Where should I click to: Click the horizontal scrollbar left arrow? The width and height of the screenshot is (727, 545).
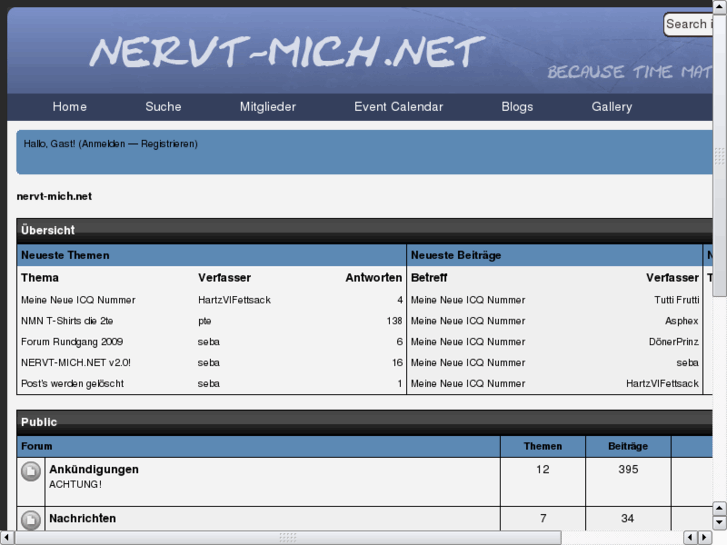pyautogui.click(x=6, y=537)
